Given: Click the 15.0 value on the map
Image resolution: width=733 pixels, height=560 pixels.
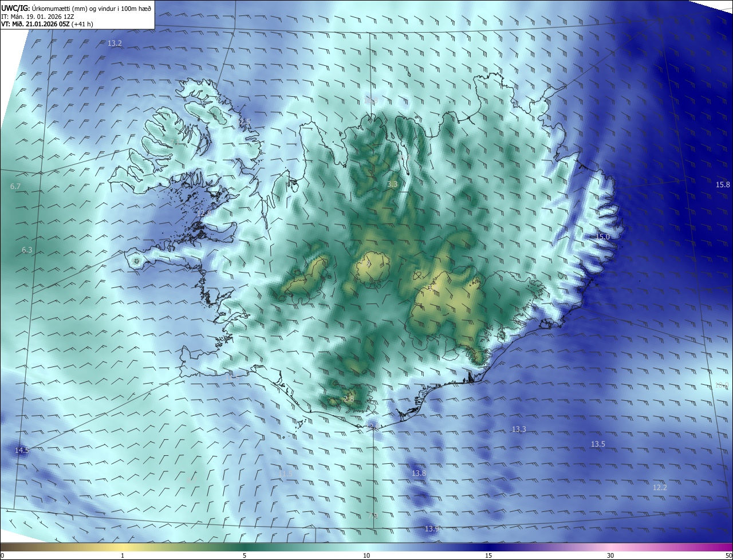Looking at the screenshot, I should [x=602, y=236].
